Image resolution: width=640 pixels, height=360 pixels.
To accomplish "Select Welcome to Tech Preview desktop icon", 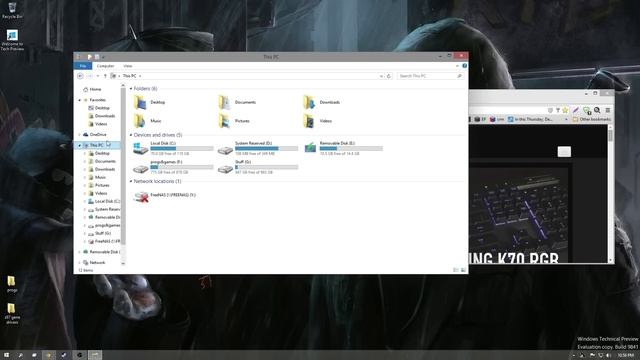I will [12, 40].
